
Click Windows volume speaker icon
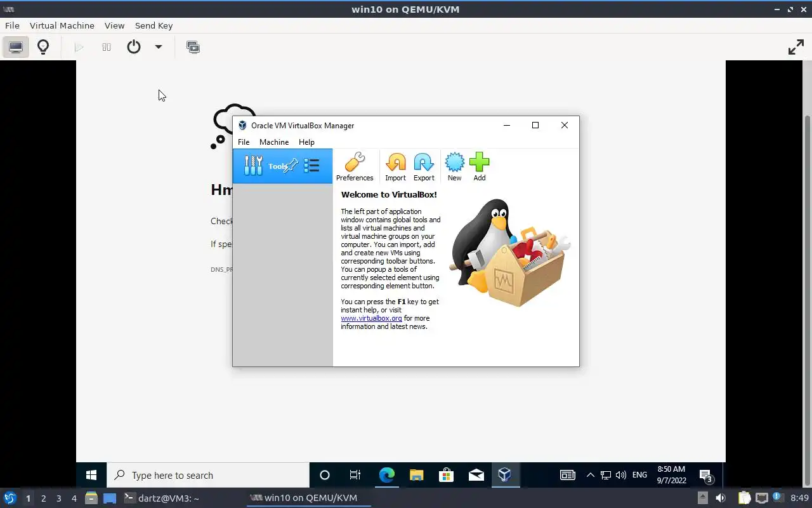(621, 475)
